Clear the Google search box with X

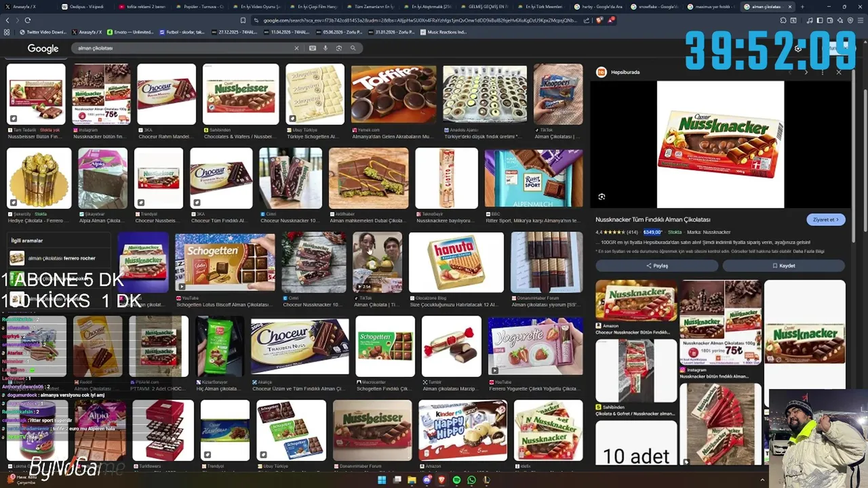[296, 48]
